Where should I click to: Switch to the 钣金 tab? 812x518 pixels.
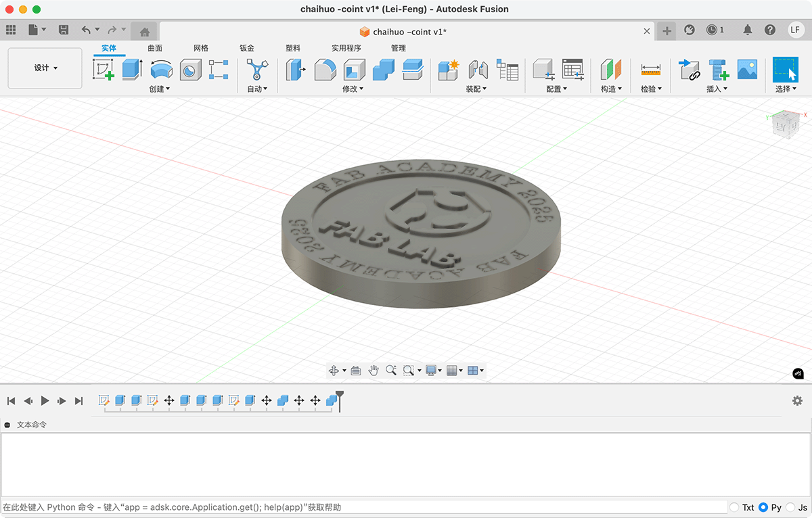point(247,48)
